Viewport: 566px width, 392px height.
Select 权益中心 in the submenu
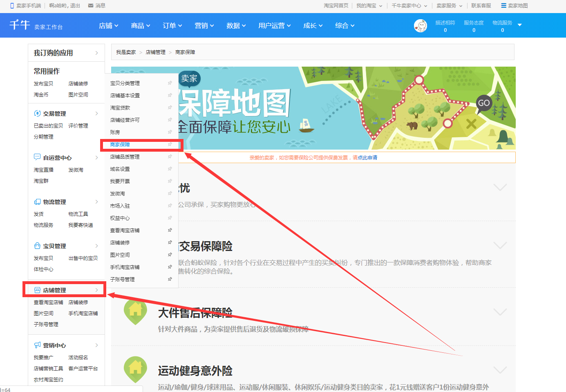[120, 218]
